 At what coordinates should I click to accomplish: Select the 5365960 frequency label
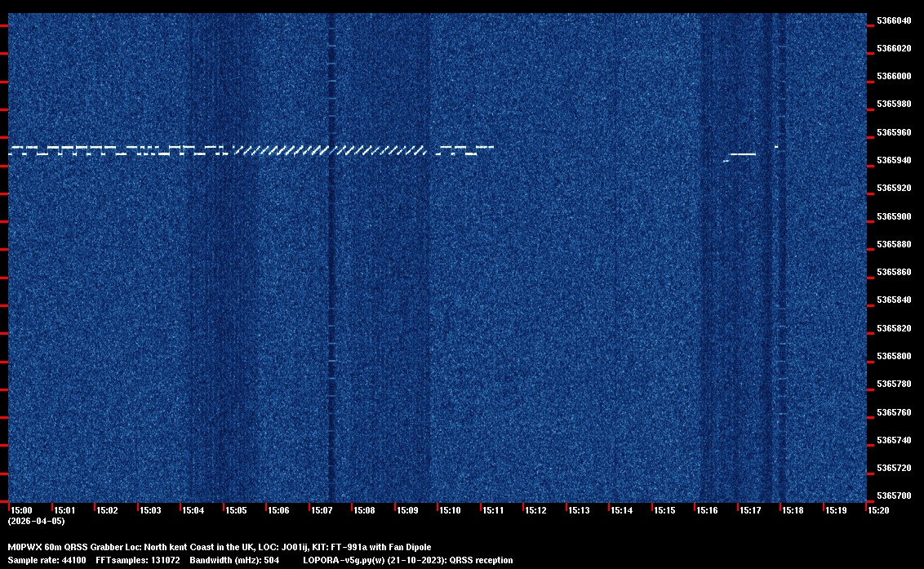pos(894,133)
